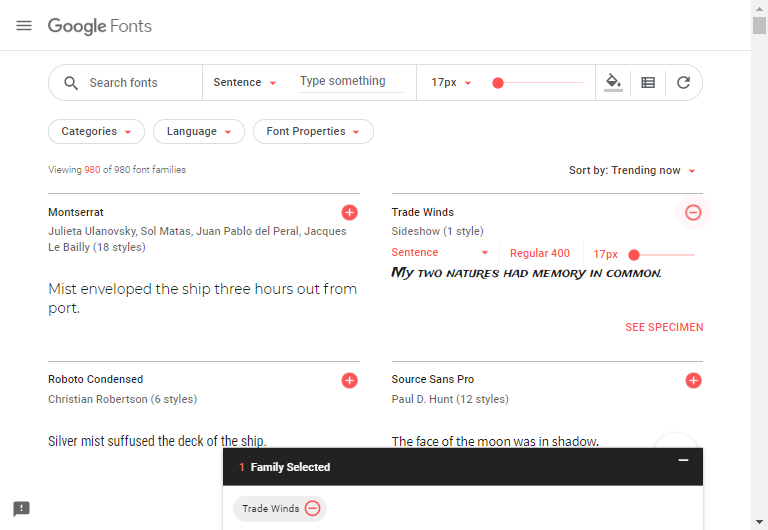Click the Roboto Condensed font name
Image resolution: width=768 pixels, height=530 pixels.
[x=96, y=379]
